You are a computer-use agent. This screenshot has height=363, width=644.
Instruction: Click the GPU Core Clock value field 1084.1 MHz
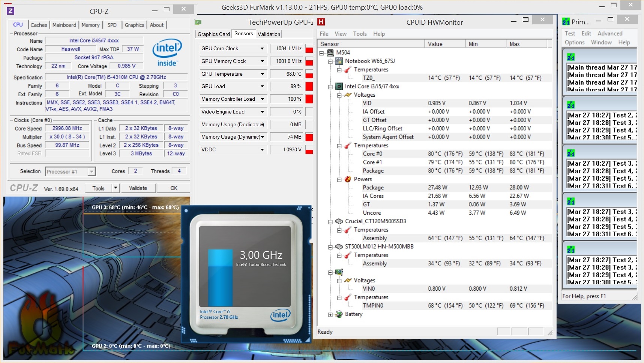click(x=286, y=49)
